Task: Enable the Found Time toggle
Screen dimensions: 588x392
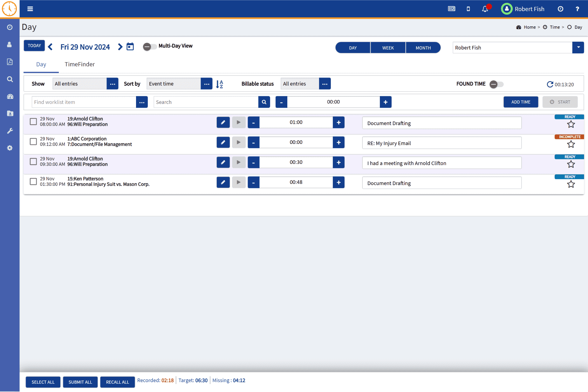Action: coord(495,84)
